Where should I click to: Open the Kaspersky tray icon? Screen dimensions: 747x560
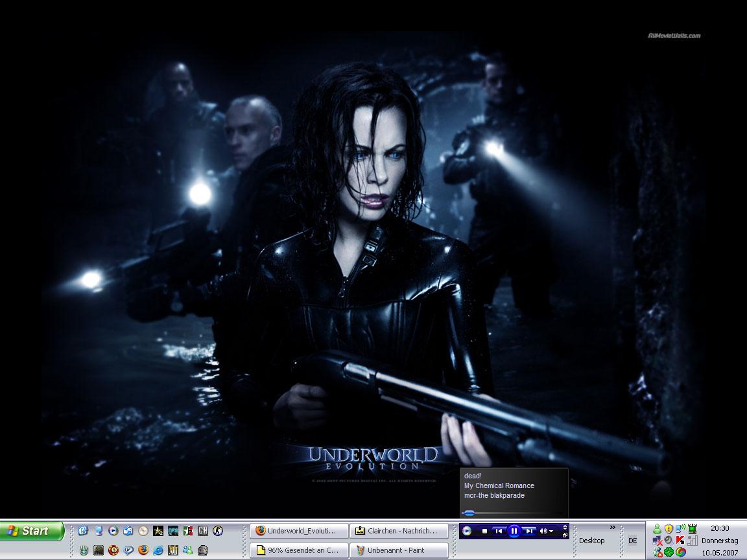pos(680,540)
